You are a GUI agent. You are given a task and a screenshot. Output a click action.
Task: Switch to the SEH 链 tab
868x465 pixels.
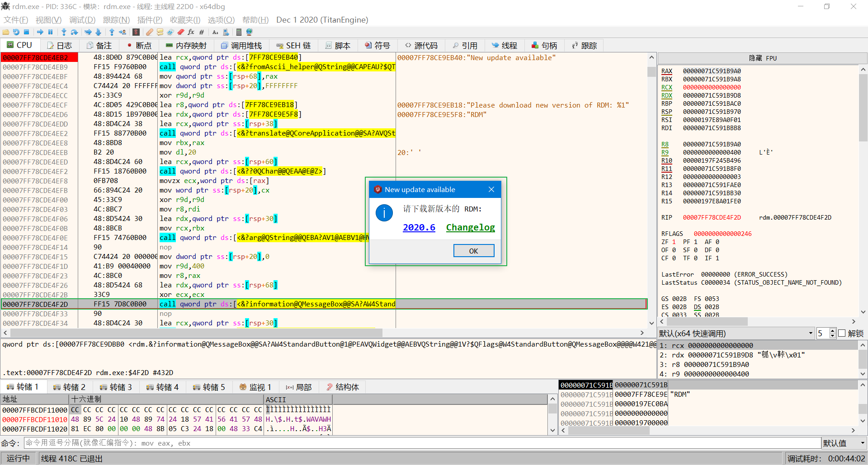coord(293,46)
